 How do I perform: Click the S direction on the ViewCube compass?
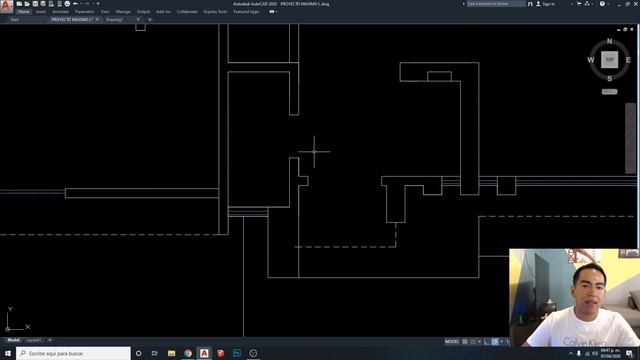click(609, 78)
